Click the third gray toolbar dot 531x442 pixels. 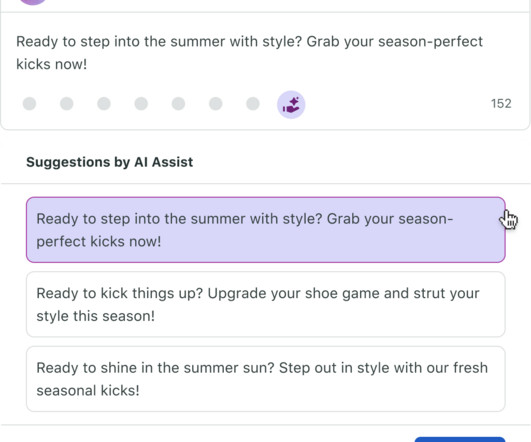(104, 104)
